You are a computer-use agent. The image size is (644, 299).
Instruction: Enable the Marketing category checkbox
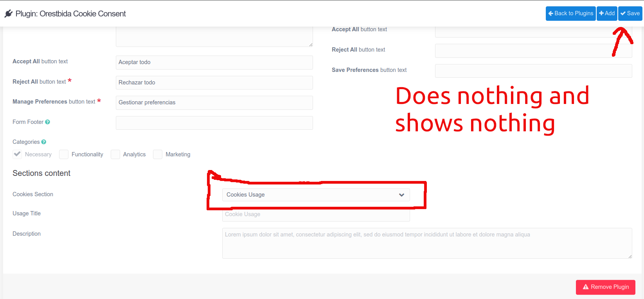[x=158, y=154]
